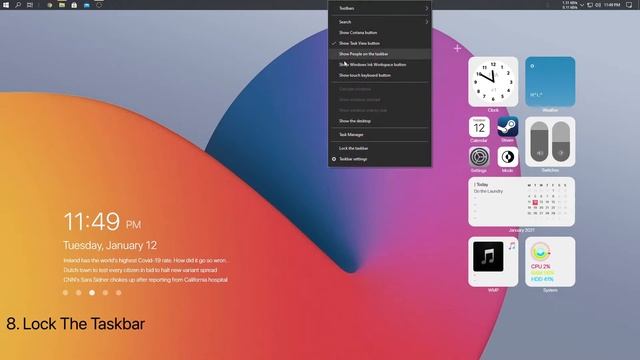Launch Steam from the widget panel
This screenshot has width=640, height=360.
click(508, 127)
